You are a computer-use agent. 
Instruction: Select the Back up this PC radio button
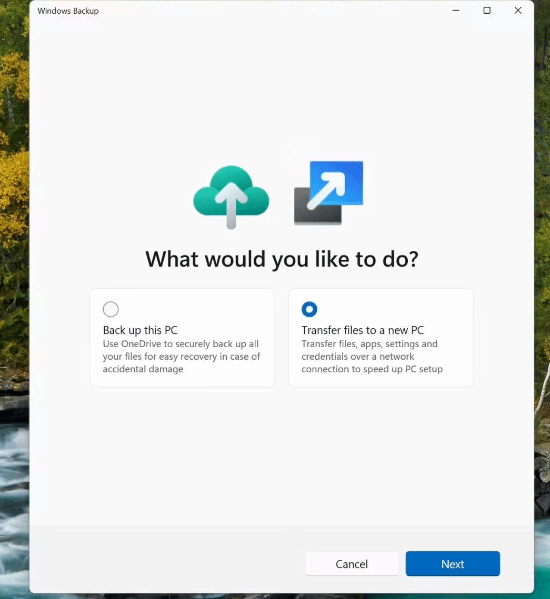[x=111, y=309]
